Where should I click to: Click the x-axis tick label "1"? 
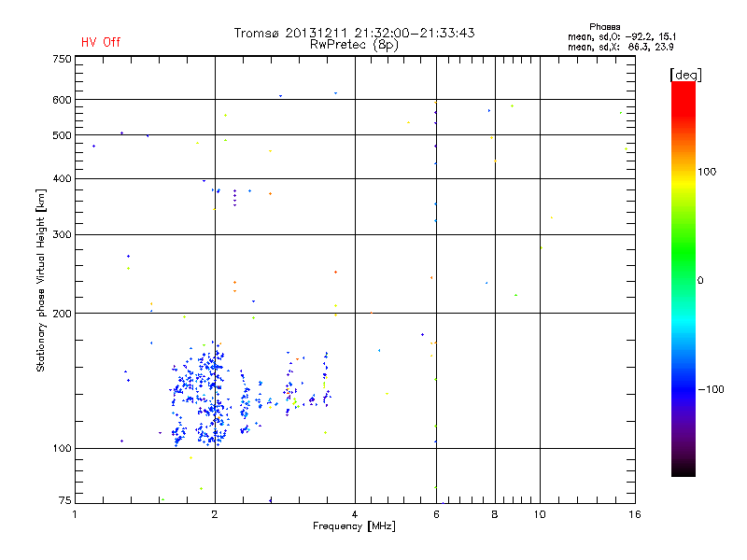[75, 514]
